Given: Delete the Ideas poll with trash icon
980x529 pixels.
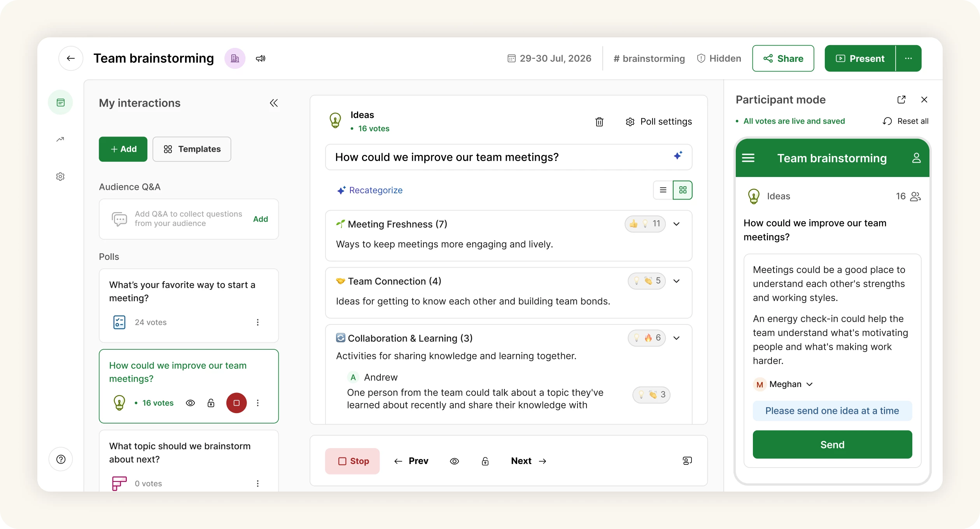Looking at the screenshot, I should 599,122.
